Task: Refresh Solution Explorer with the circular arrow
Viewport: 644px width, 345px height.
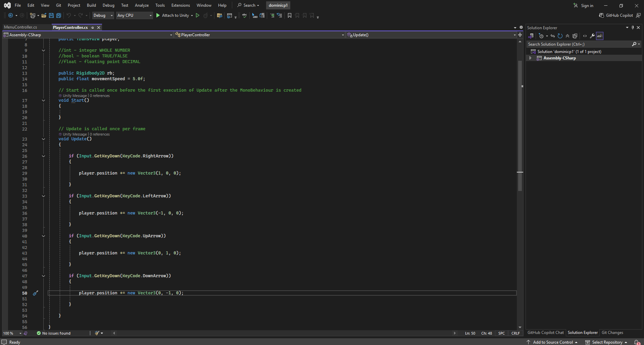Action: click(560, 36)
